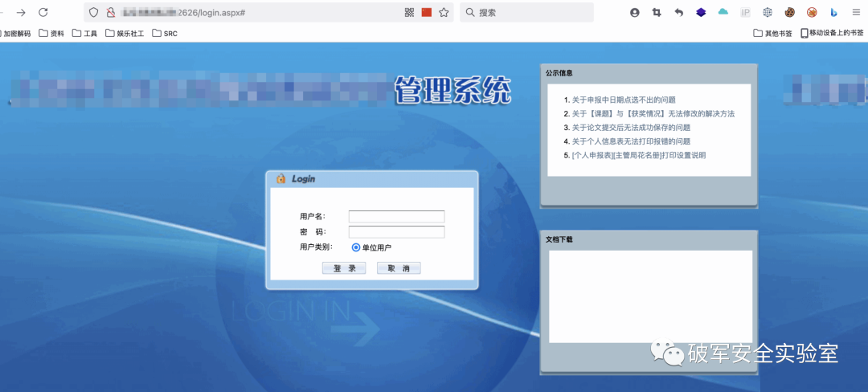The image size is (868, 392).
Task: Click the 取消 button
Action: [399, 268]
